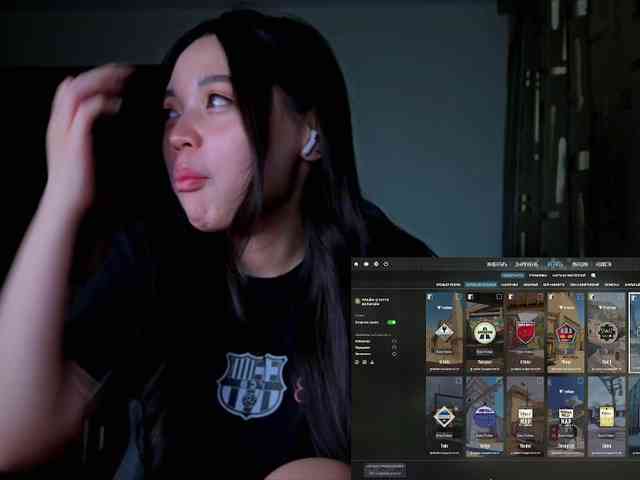Tick the third option checkbox in left panel
The width and height of the screenshot is (640, 480).
(x=394, y=354)
